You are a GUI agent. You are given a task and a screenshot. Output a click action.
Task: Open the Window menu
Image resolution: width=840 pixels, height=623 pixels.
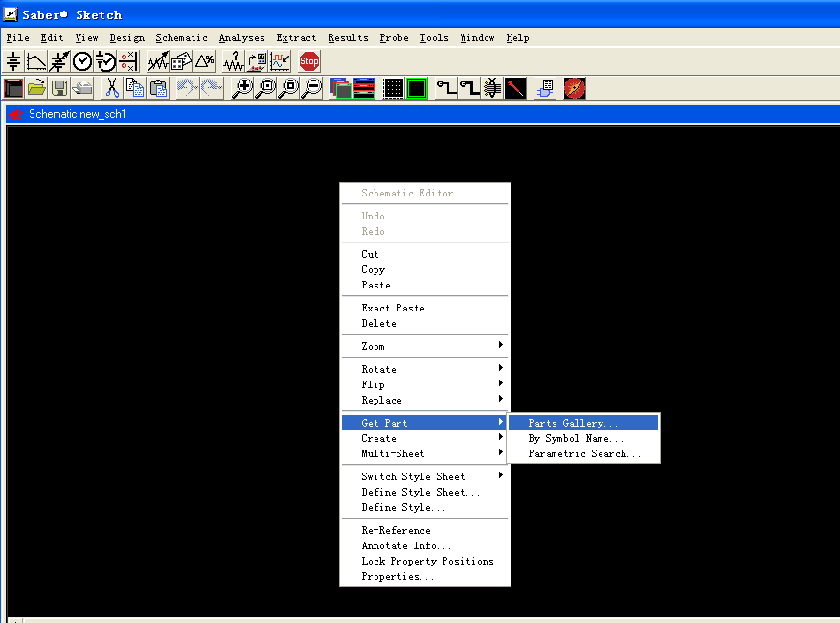pos(477,38)
